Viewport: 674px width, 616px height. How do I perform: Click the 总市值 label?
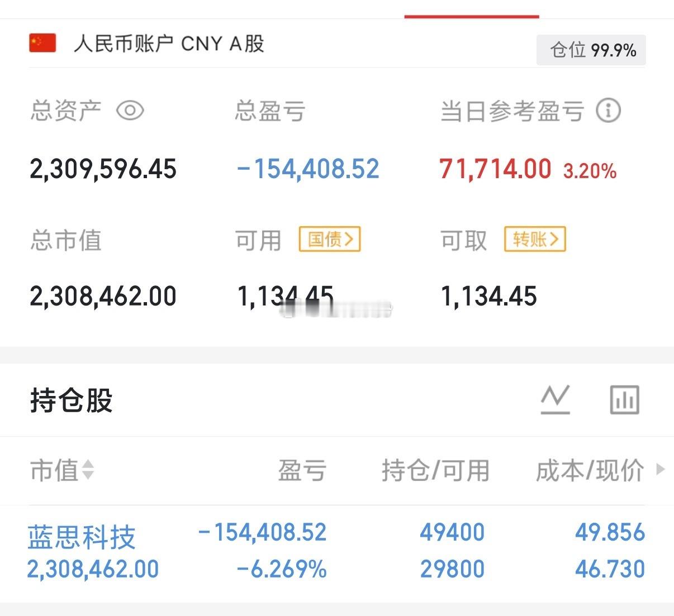click(x=66, y=240)
